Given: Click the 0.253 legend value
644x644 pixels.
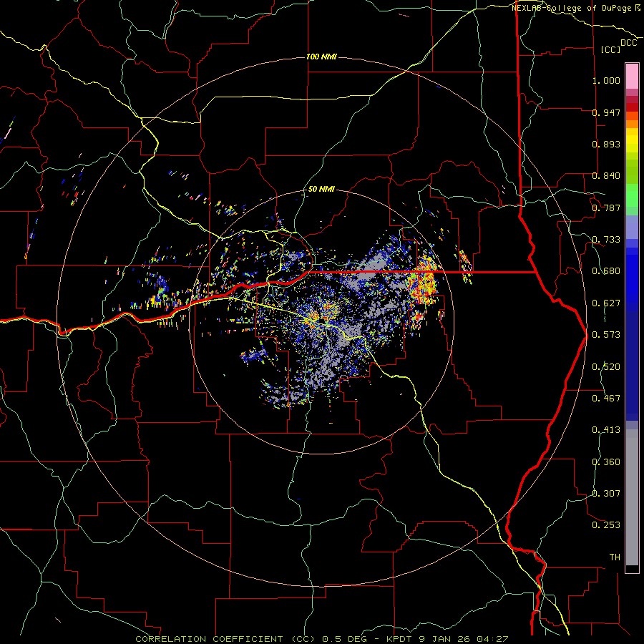Looking at the screenshot, I should click(606, 525).
